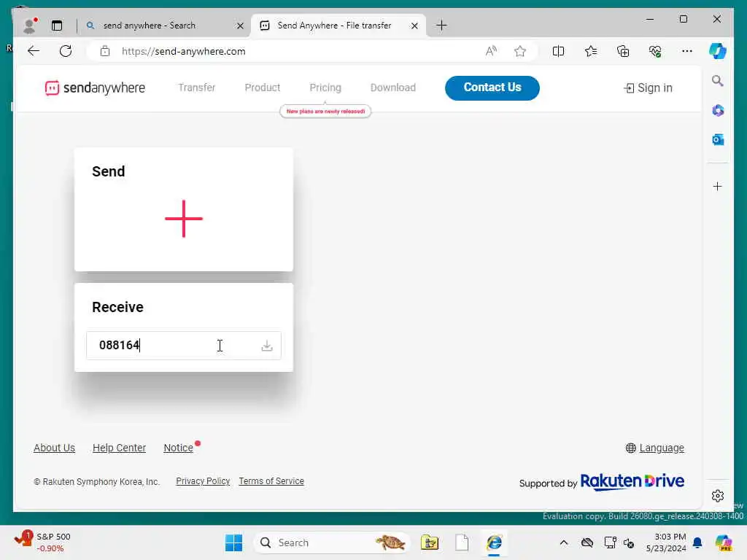The width and height of the screenshot is (747, 560).
Task: Open the S&P 500 widget
Action: 43,542
